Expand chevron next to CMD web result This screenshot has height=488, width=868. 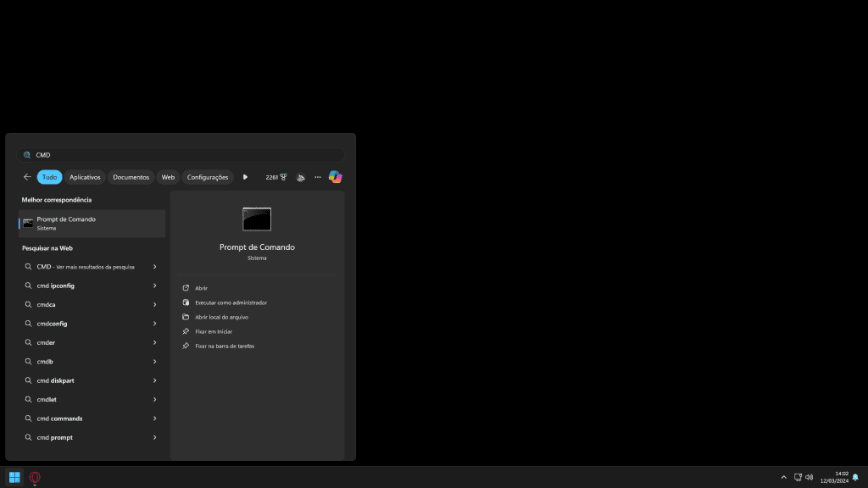coord(155,267)
